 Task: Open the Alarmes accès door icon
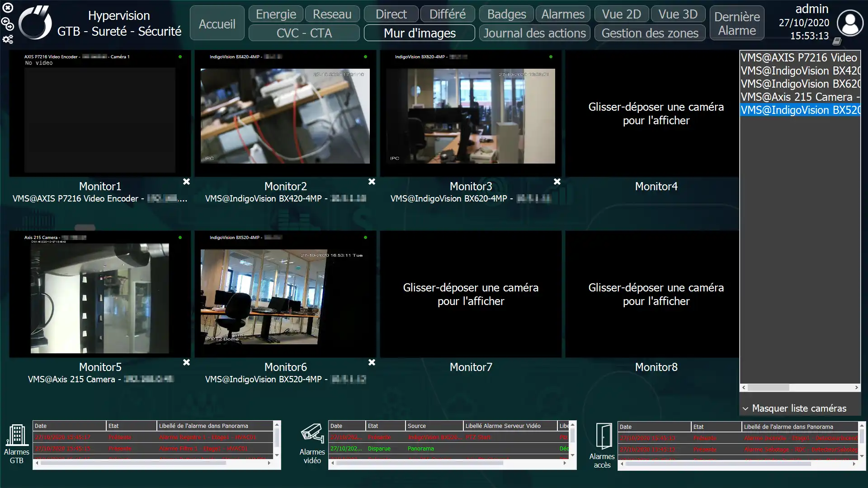point(604,437)
